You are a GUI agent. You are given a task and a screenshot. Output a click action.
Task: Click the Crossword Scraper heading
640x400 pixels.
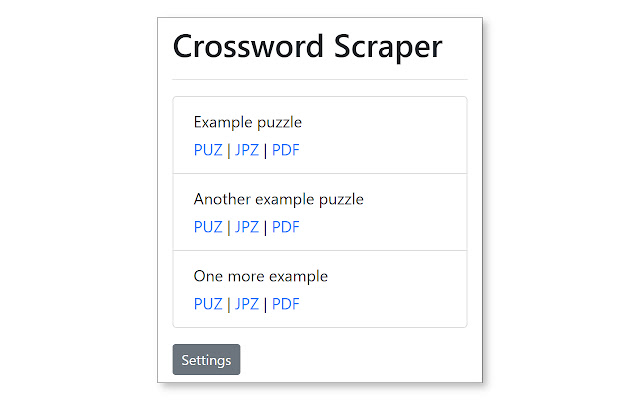coord(307,47)
